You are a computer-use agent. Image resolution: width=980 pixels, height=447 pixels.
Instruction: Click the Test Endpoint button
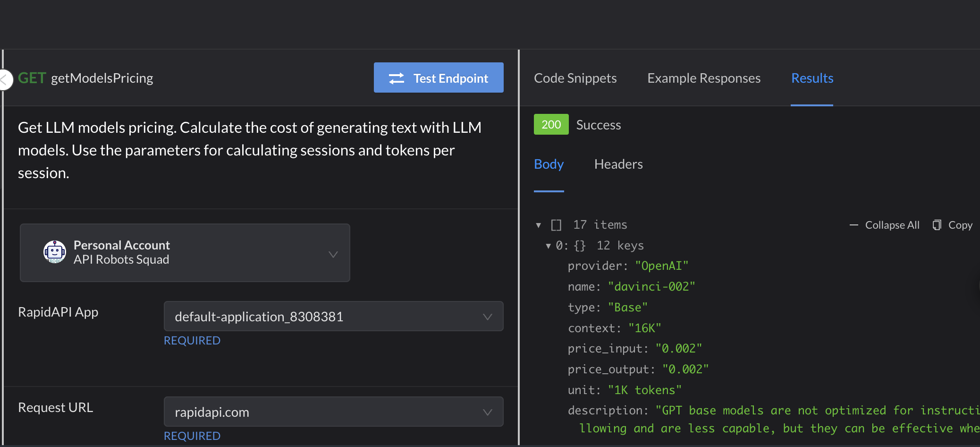click(439, 77)
